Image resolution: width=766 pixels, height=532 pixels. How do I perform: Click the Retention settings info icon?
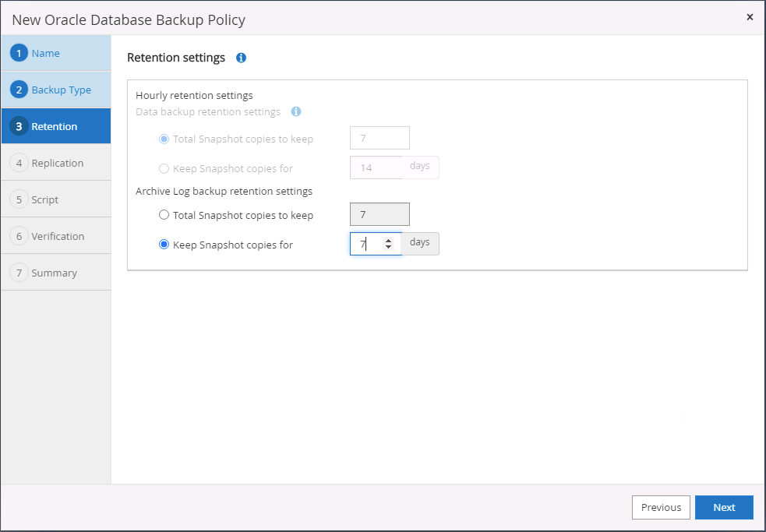coord(242,58)
